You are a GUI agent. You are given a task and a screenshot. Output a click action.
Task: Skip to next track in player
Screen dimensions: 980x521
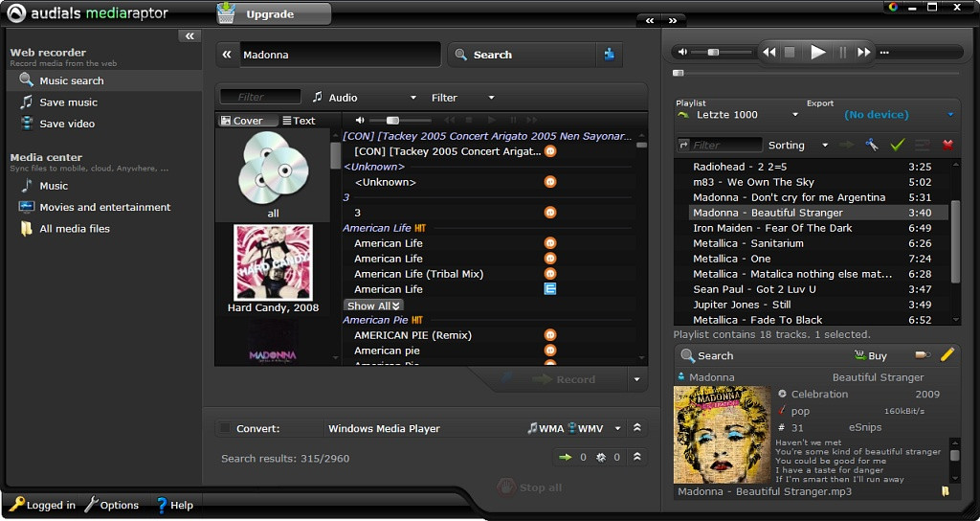[x=864, y=53]
